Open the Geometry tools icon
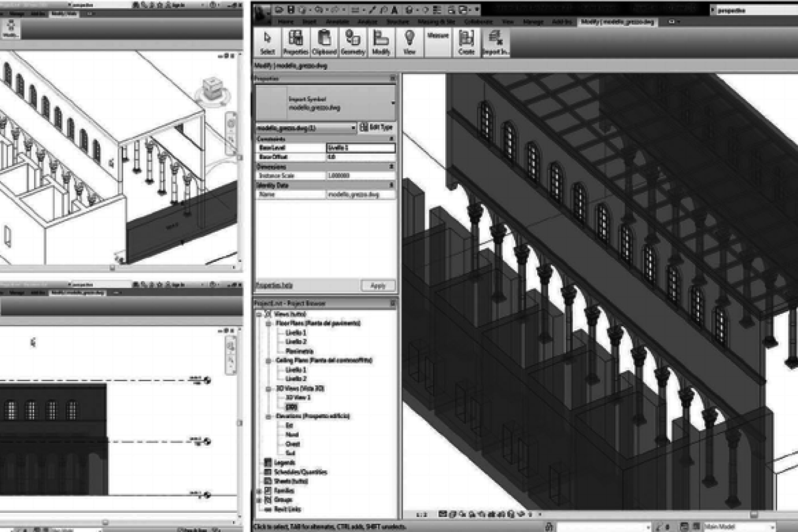 (353, 42)
